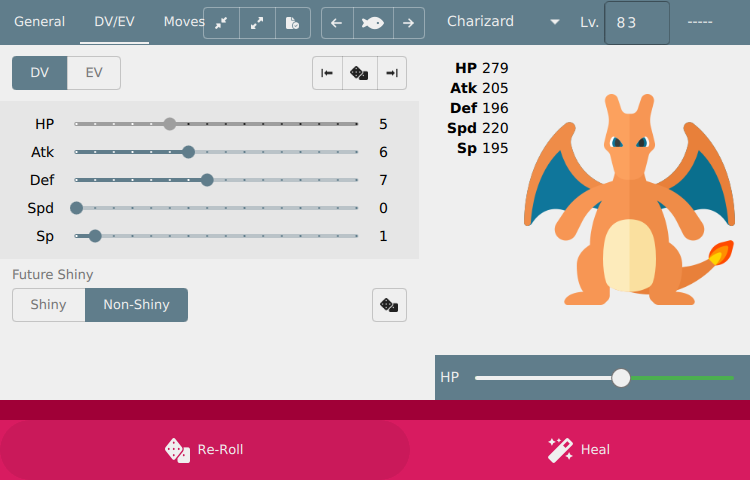Open the General tab

click(39, 22)
